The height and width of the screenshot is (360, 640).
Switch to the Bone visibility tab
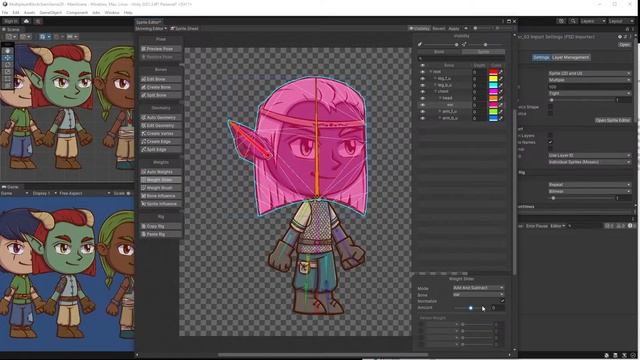[439, 52]
